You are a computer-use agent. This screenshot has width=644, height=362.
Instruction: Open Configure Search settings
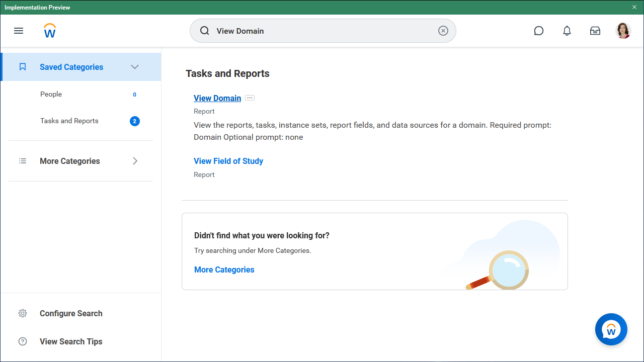pyautogui.click(x=70, y=313)
